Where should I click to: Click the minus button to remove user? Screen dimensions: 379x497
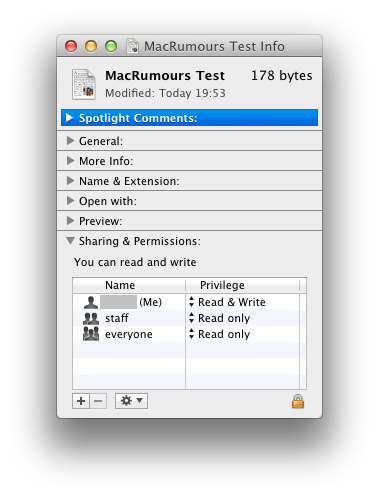tap(98, 401)
